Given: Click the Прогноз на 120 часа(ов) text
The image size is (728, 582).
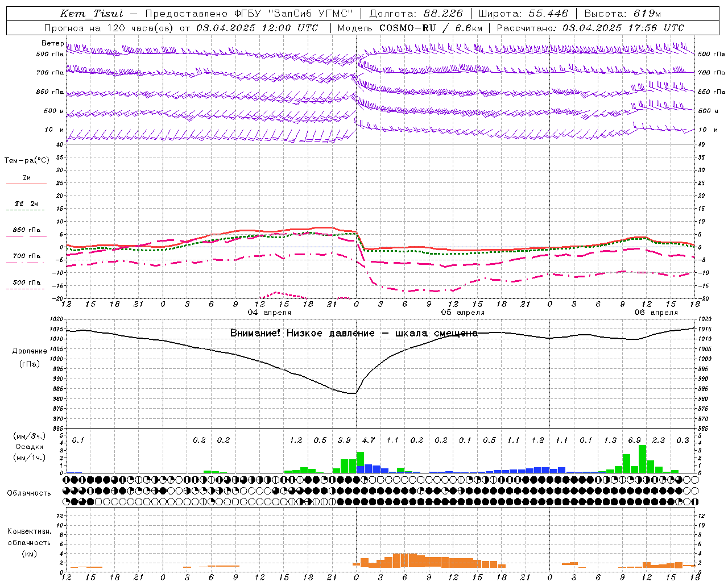Looking at the screenshot, I should coord(110,28).
